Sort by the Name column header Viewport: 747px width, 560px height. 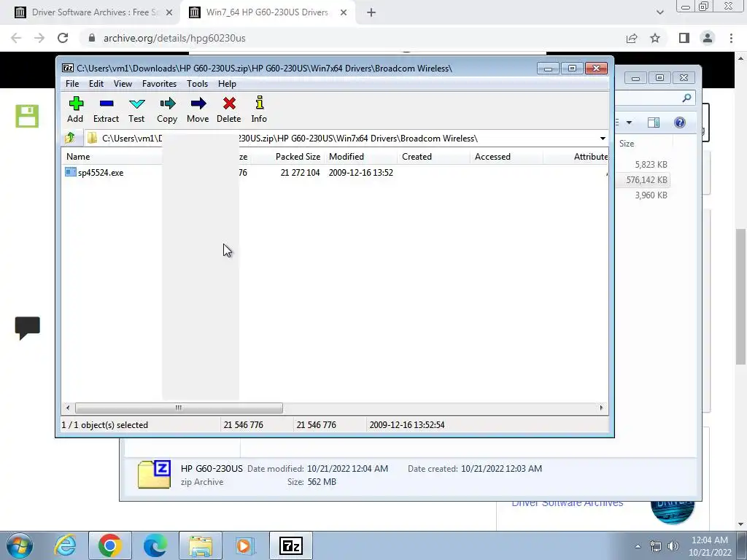[78, 157]
